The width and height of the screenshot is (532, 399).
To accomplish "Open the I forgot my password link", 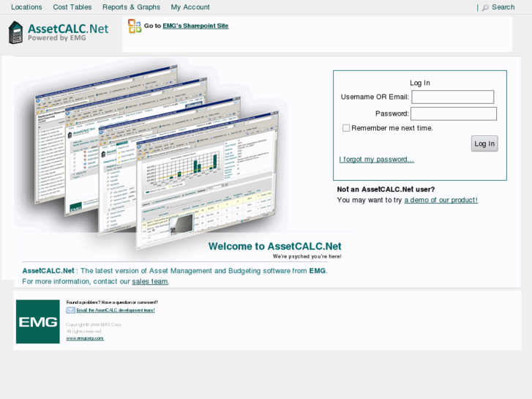I will 377,160.
